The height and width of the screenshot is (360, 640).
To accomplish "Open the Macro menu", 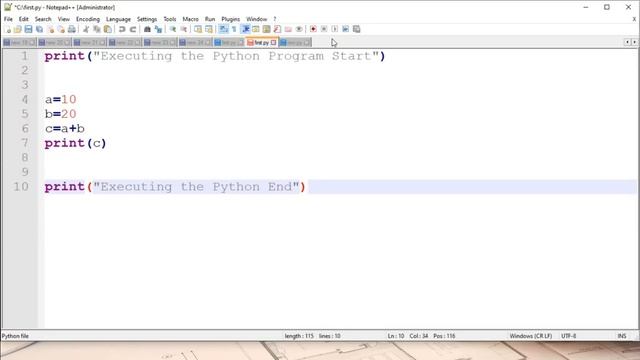I will click(190, 19).
